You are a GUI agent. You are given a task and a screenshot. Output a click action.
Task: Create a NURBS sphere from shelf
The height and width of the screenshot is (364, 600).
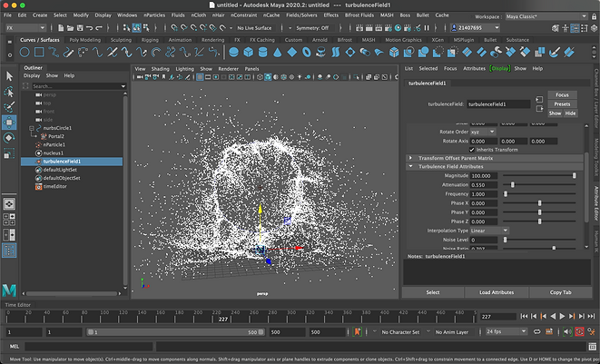coord(233,53)
